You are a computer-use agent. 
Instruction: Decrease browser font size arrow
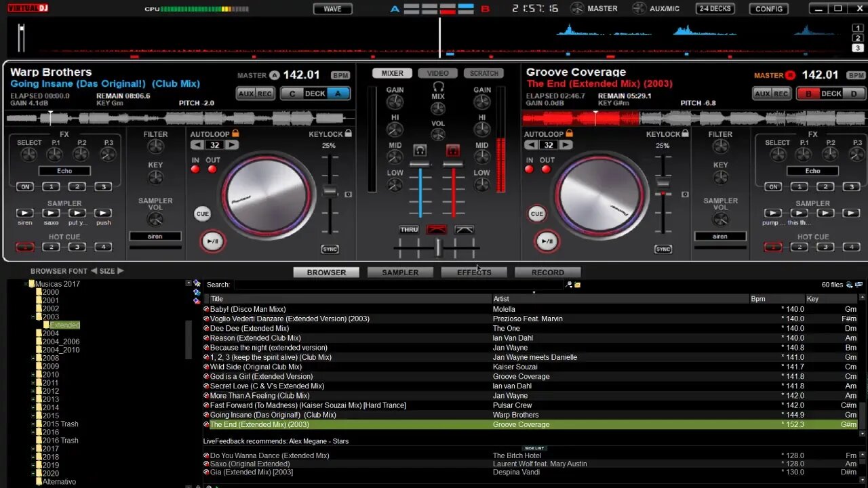coord(94,271)
